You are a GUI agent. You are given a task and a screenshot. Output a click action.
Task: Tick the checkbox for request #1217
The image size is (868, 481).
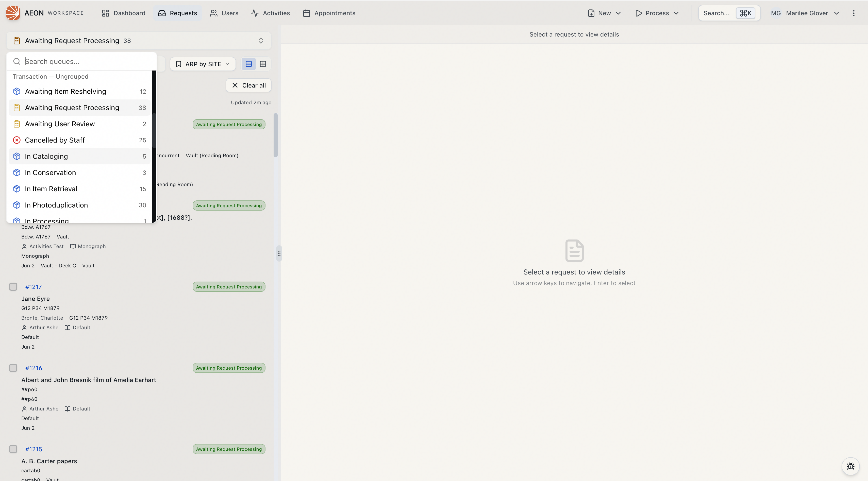13,287
